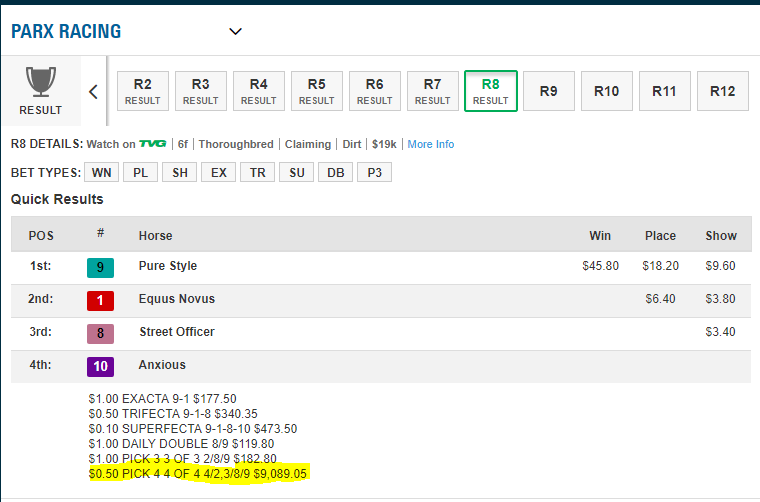The width and height of the screenshot is (760, 502).
Task: Click saddle number 8 pink badge
Action: pyautogui.click(x=100, y=333)
